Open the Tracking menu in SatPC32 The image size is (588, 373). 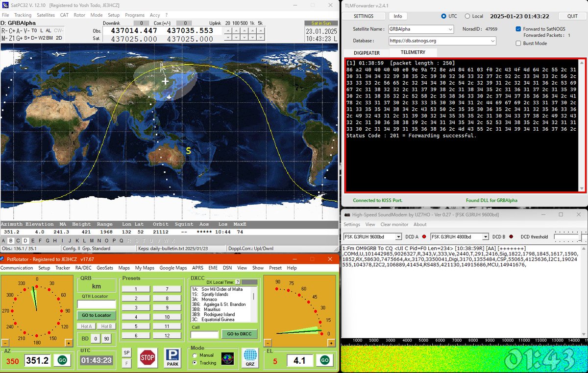[23, 15]
